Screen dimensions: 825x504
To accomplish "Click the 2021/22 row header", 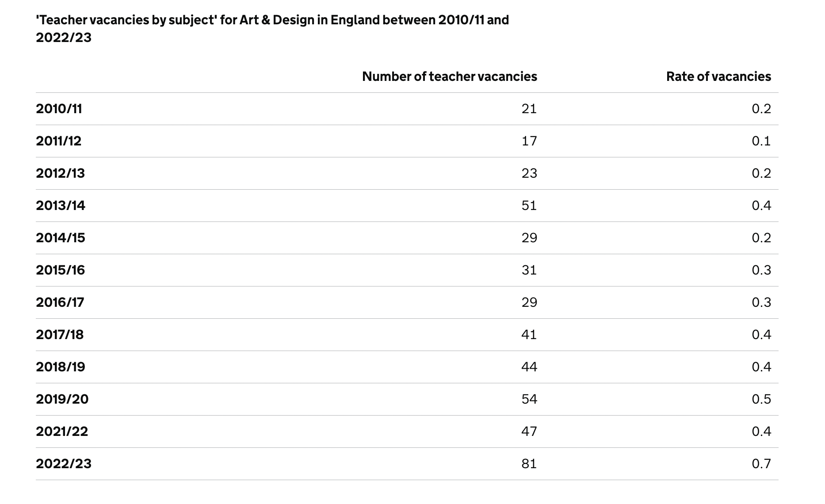I will (62, 431).
